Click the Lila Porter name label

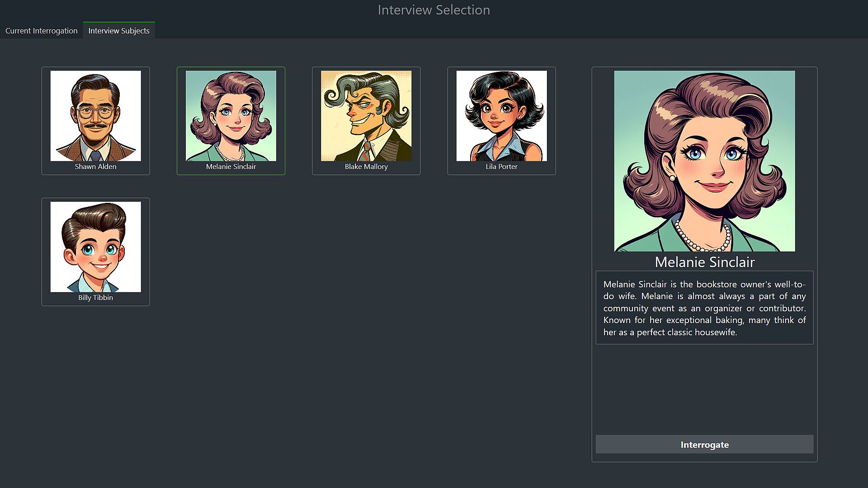pos(501,167)
